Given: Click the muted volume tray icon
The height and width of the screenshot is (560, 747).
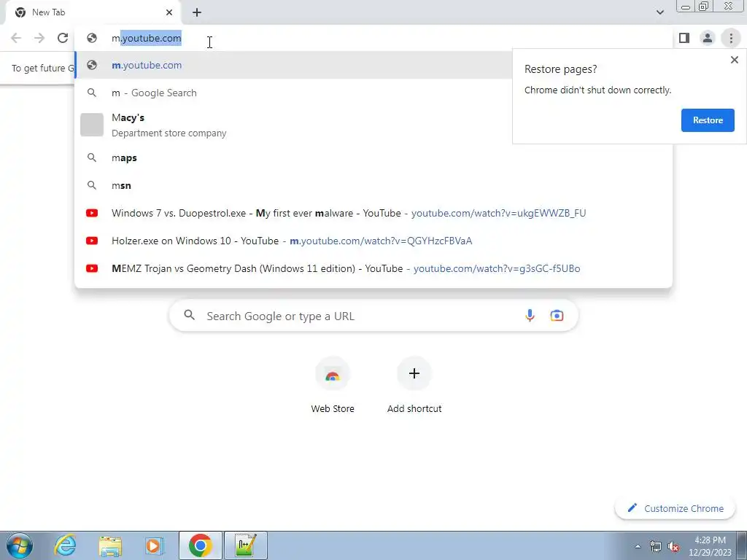Looking at the screenshot, I should pyautogui.click(x=673, y=546).
